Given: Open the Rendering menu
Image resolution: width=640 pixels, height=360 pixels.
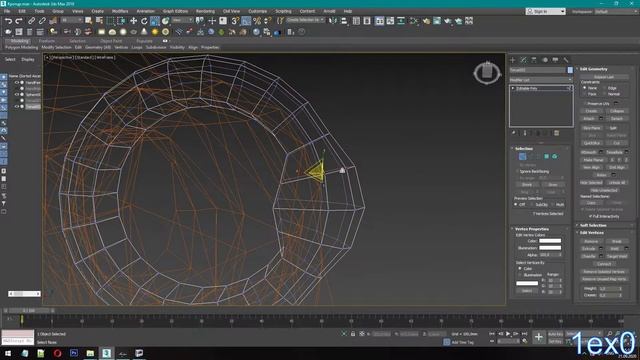Looking at the screenshot, I should (x=205, y=11).
